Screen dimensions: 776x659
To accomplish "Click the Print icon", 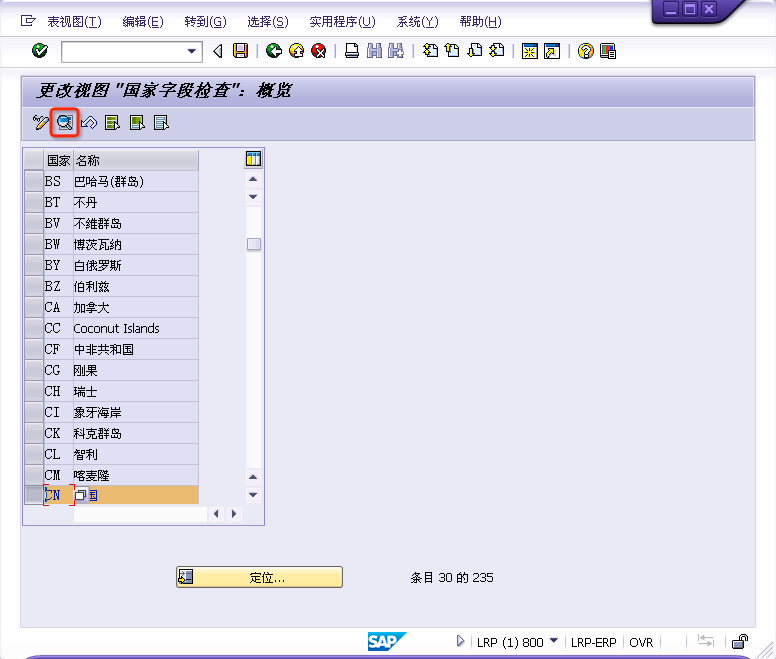I will coord(352,50).
